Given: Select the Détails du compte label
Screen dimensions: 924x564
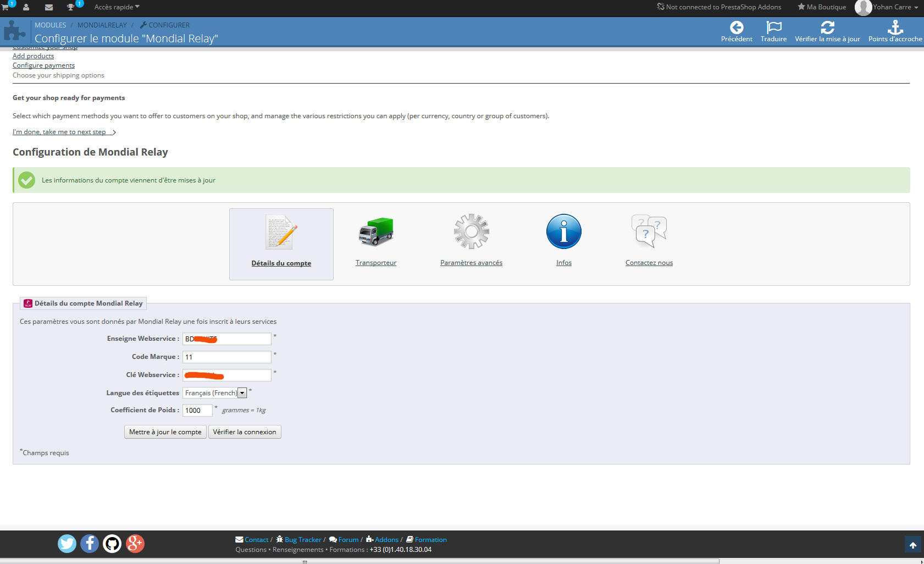Looking at the screenshot, I should [281, 263].
